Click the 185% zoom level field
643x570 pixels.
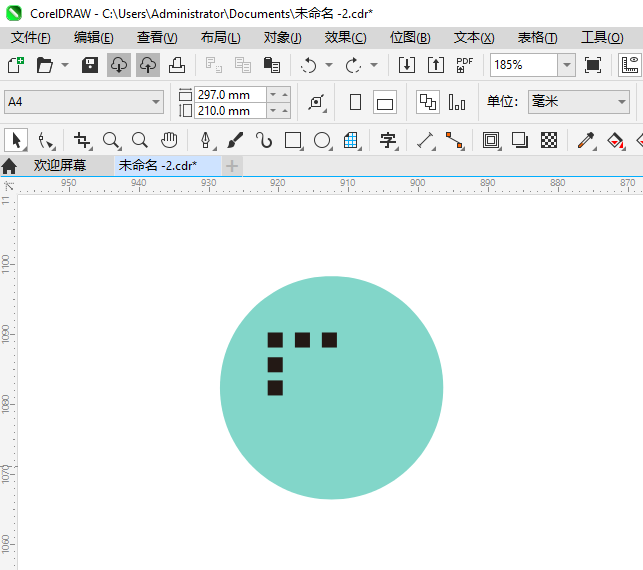point(524,65)
